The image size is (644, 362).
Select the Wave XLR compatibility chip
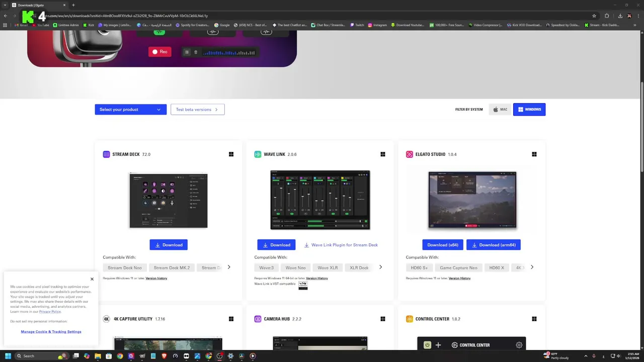tap(328, 267)
